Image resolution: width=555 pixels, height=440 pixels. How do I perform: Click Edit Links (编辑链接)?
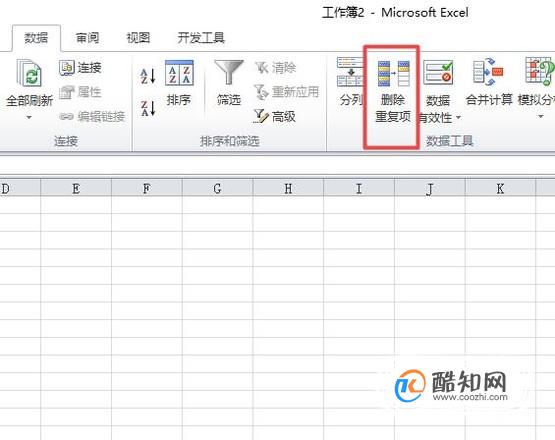pos(92,116)
